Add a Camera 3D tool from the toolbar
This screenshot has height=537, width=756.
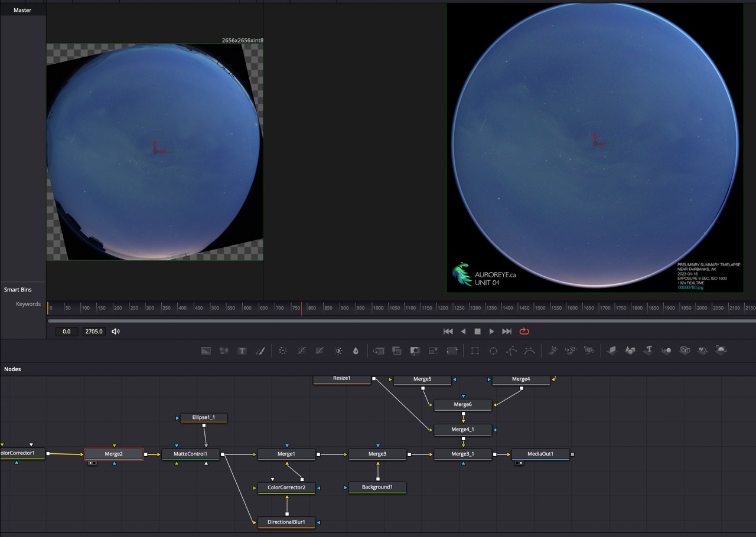coord(685,351)
